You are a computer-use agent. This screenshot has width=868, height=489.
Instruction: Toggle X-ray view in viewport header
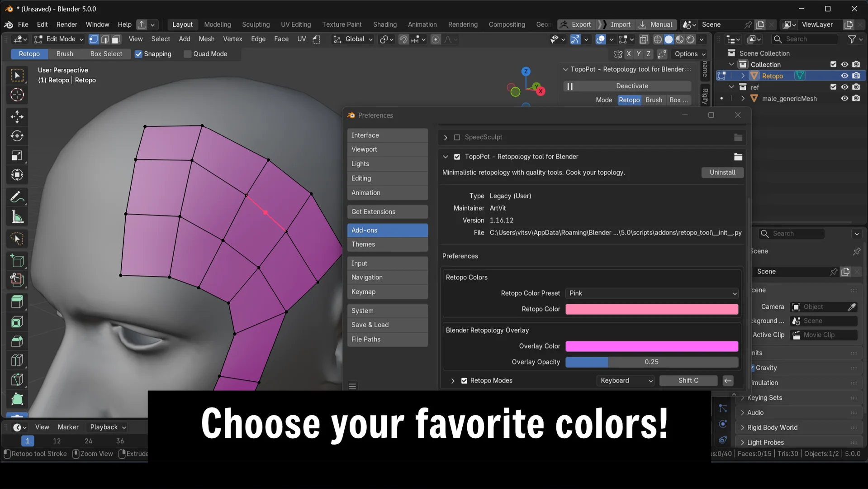[x=644, y=39]
